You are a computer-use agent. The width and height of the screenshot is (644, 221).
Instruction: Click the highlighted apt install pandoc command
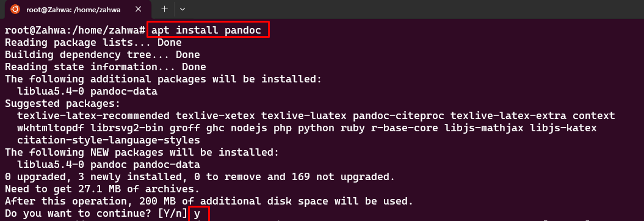pyautogui.click(x=208, y=30)
